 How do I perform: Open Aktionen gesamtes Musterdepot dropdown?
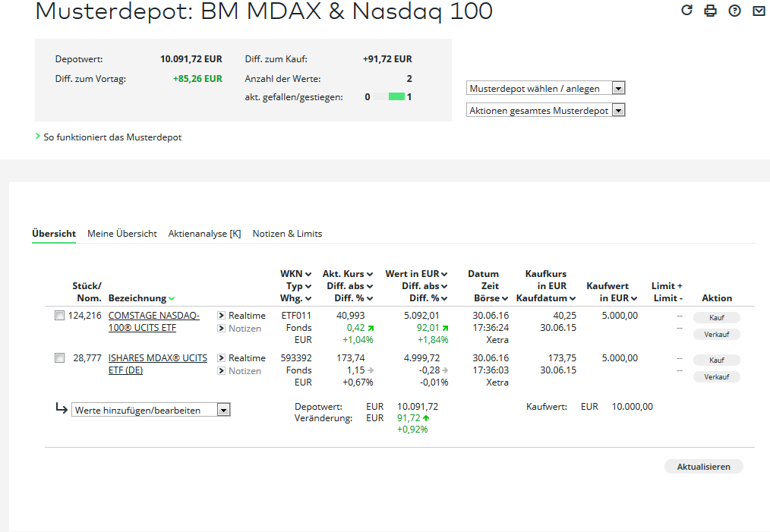(545, 110)
